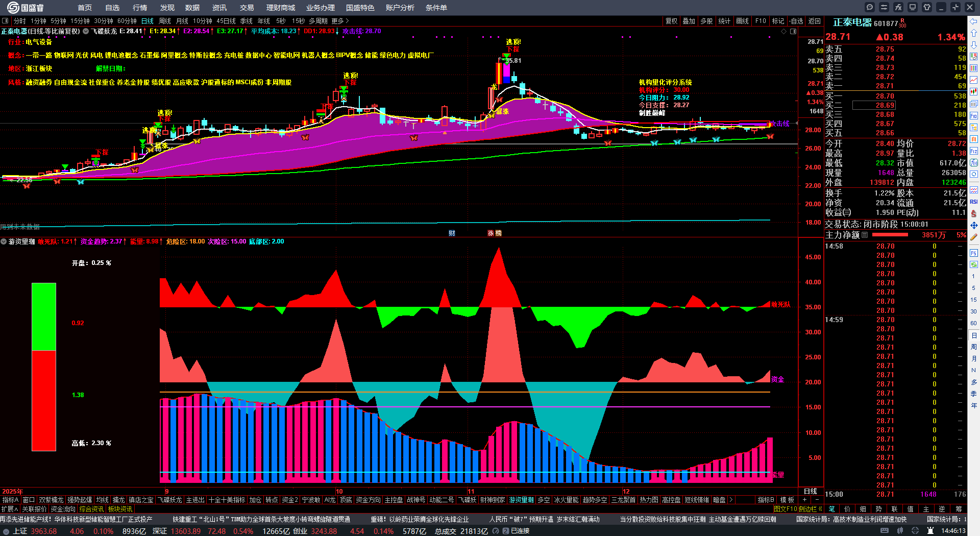The height and width of the screenshot is (536, 980).
Task: Click the panel layout icon left of 分时
Action: coord(5,21)
